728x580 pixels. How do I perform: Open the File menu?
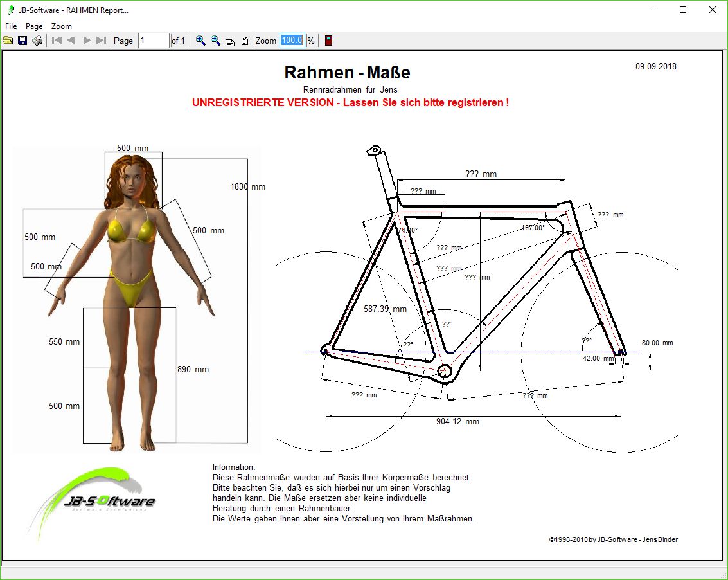click(x=11, y=26)
